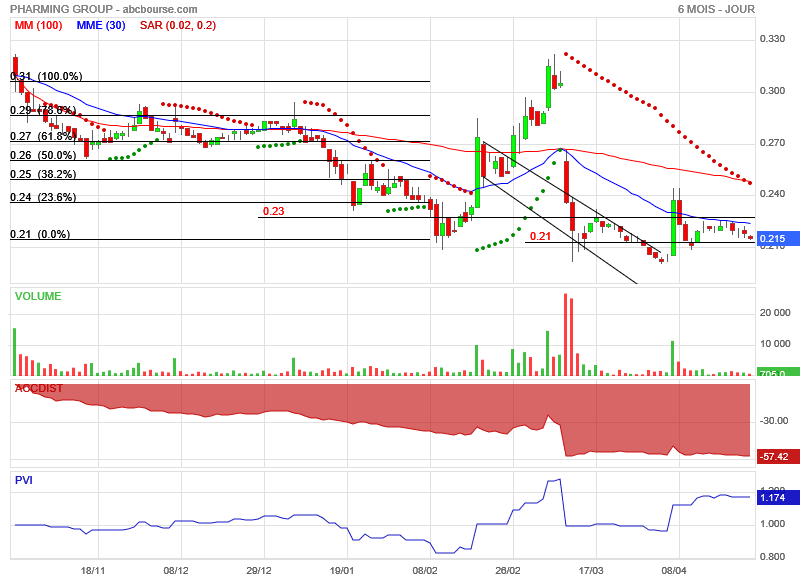Select the MME (30) legend label
The height and width of the screenshot is (580, 800).
coord(101,25)
